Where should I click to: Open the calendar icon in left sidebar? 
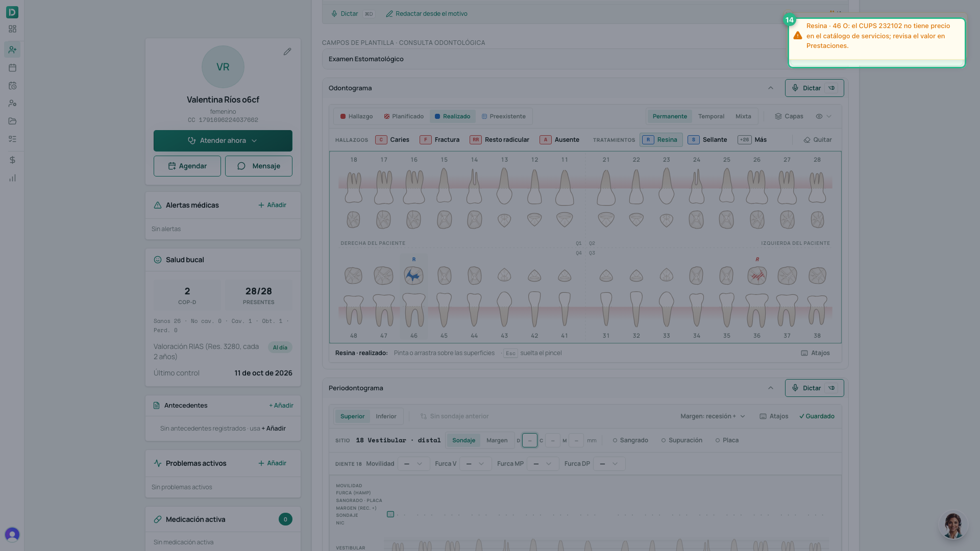tap(13, 67)
